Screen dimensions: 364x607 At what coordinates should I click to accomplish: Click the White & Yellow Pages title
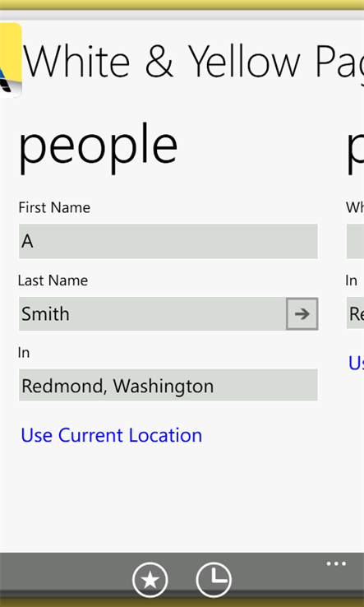[194, 62]
